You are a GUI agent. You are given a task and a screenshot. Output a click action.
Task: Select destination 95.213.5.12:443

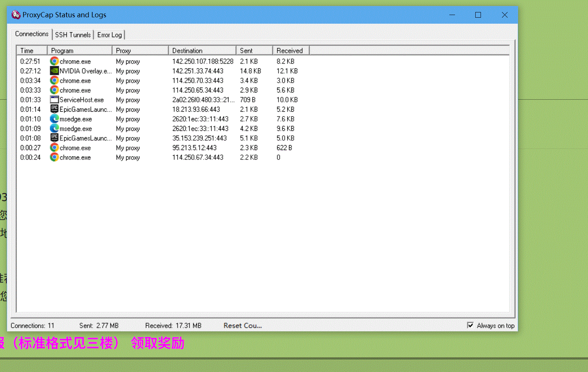pos(195,147)
